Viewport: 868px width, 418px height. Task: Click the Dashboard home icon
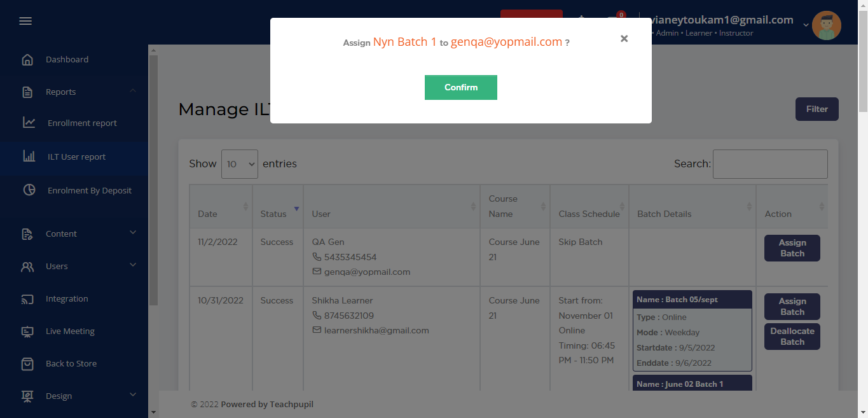27,60
